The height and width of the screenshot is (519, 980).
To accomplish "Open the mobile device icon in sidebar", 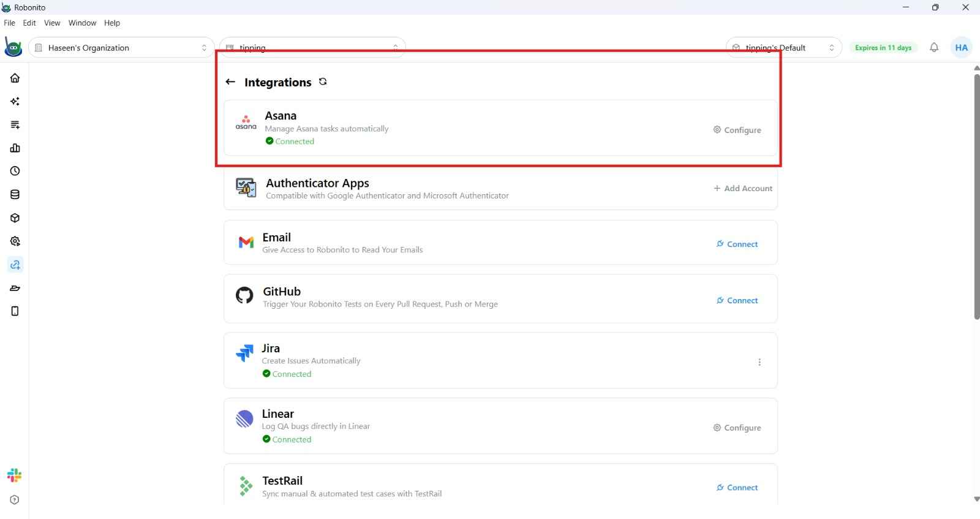I will [15, 311].
